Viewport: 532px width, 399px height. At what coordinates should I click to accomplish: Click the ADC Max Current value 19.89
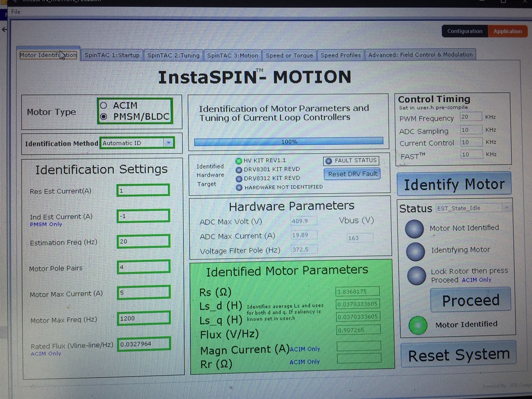[x=304, y=235]
